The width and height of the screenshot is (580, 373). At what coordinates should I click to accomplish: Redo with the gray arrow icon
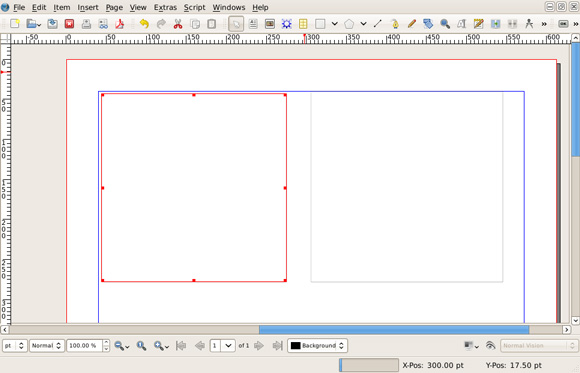coord(161,24)
